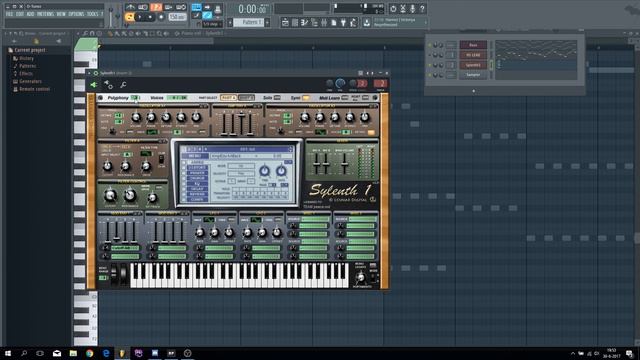Open the OPTIONS menu
640x360 pixels.
[x=76, y=14]
